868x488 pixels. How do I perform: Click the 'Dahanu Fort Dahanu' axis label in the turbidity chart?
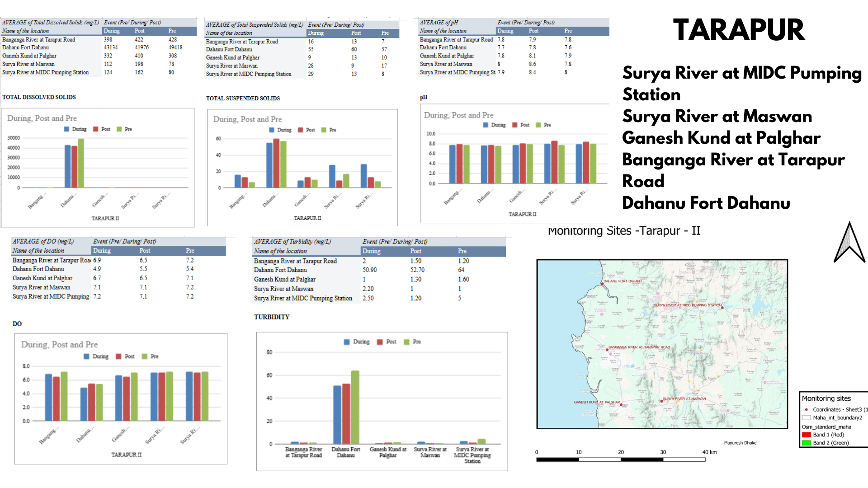coord(346,452)
